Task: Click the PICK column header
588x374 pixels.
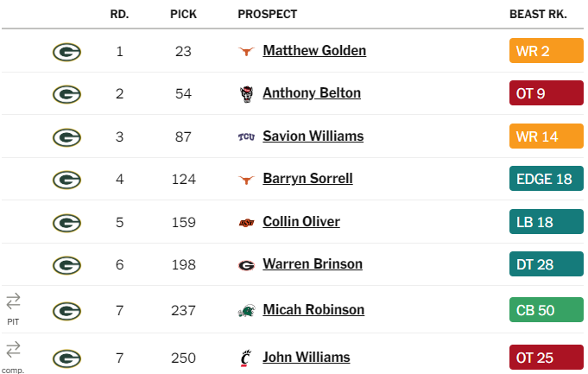Action: tap(183, 15)
